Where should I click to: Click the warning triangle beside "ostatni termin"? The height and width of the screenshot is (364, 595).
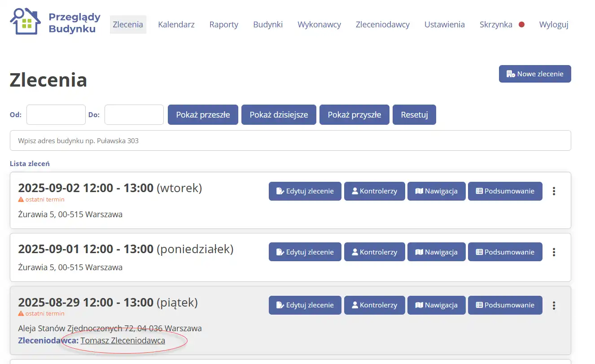pos(20,200)
